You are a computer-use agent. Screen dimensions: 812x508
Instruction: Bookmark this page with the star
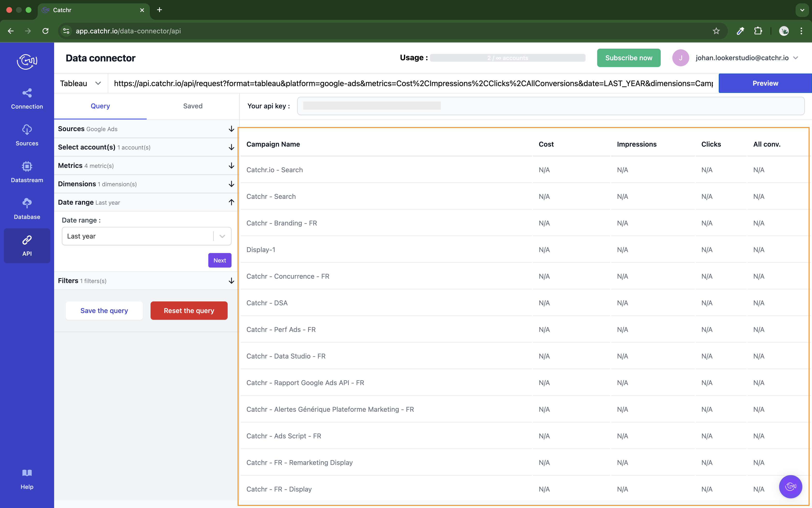tap(716, 31)
